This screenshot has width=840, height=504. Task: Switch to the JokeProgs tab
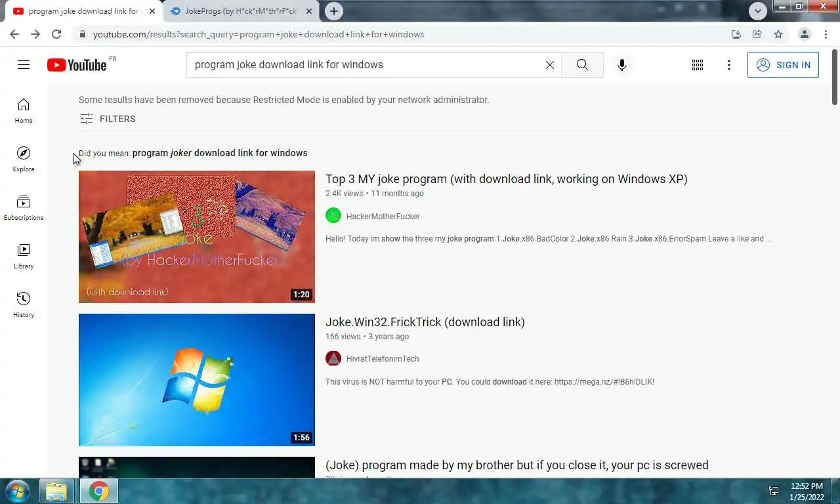[x=240, y=11]
